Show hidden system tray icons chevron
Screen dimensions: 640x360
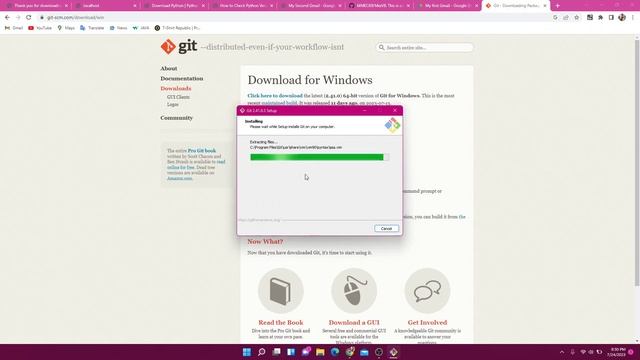pos(562,352)
